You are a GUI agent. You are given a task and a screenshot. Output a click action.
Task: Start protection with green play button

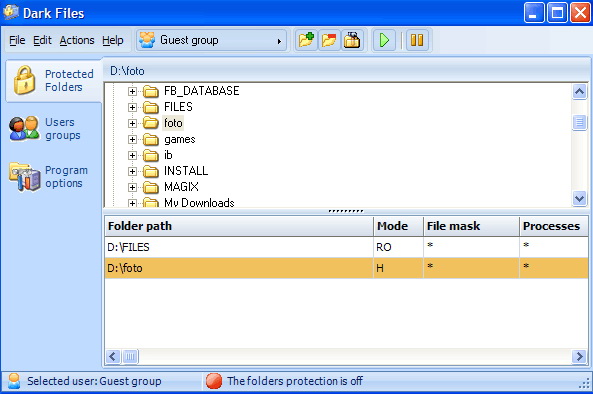(x=384, y=40)
